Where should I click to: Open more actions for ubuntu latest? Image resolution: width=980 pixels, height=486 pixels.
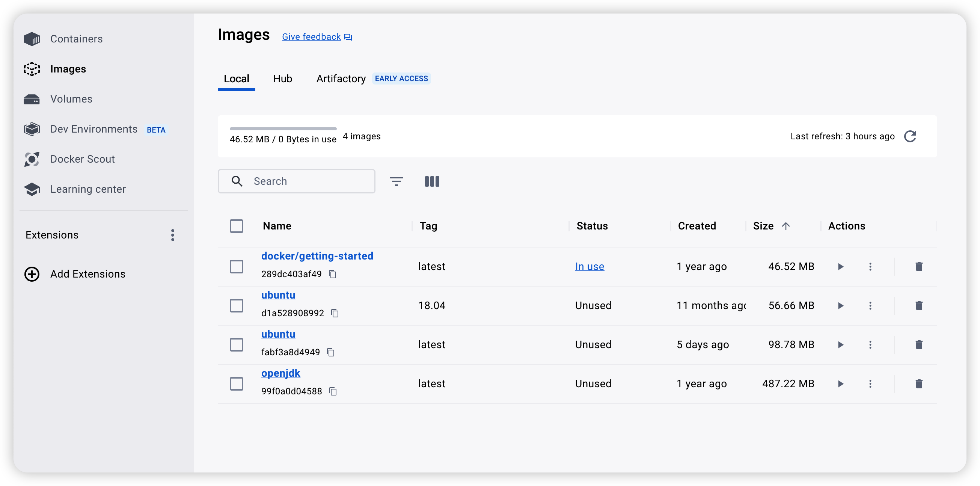(x=870, y=345)
